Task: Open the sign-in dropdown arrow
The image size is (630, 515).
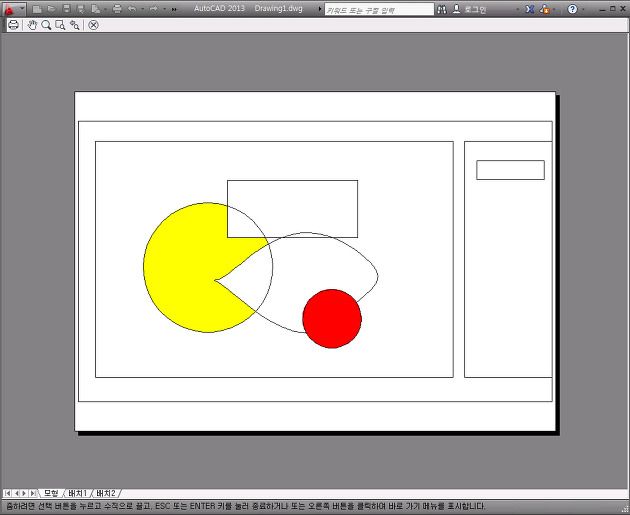Action: [517, 9]
